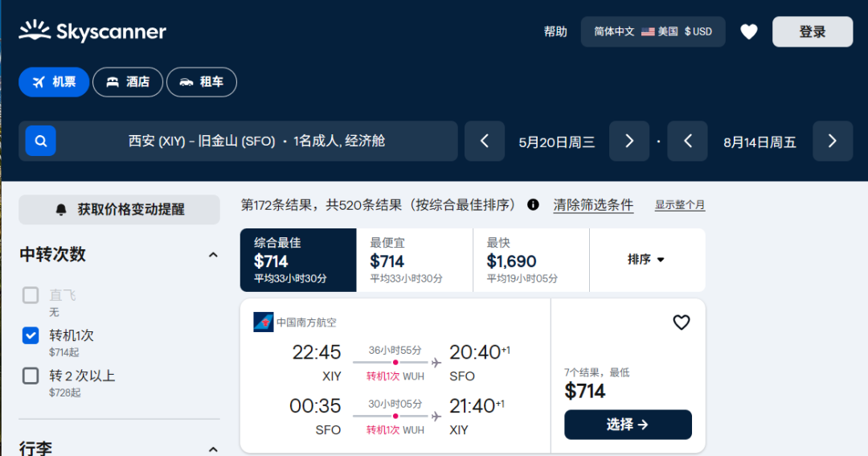Click the blue search magnifier icon

[x=40, y=141]
